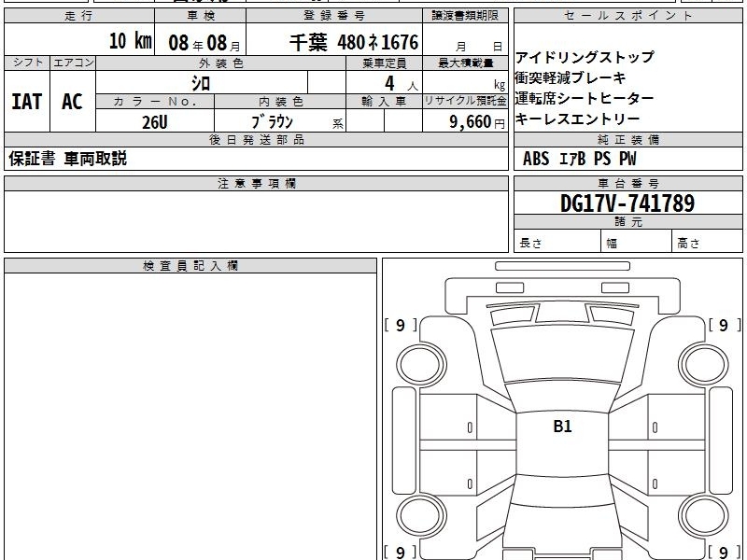
Task: Select キーレスエントリー sales point
Action: point(577,119)
